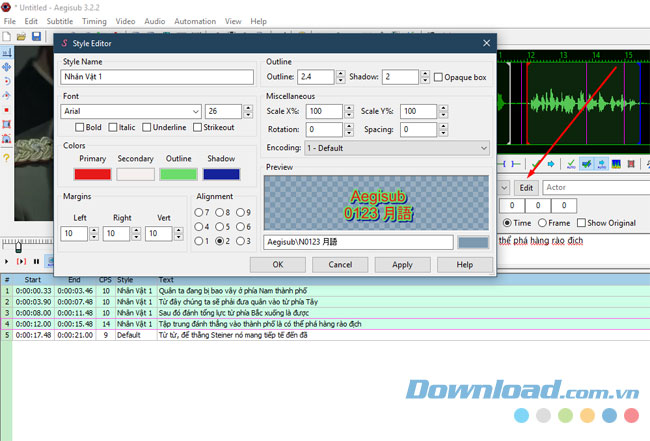Image resolution: width=650 pixels, height=441 pixels.
Task: Click the yellow question mark help icon
Action: pyautogui.click(x=7, y=158)
